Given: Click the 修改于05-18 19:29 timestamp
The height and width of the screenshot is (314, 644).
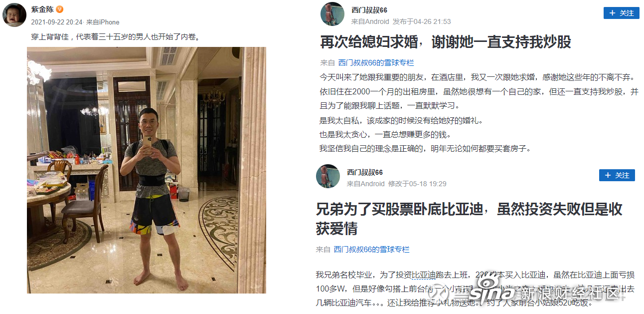Looking at the screenshot, I should [x=417, y=184].
